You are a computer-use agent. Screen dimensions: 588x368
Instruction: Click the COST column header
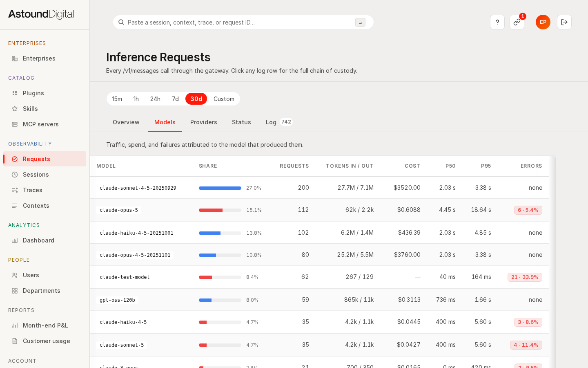(412, 166)
